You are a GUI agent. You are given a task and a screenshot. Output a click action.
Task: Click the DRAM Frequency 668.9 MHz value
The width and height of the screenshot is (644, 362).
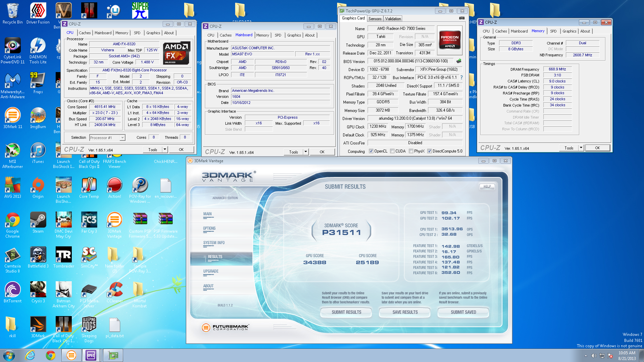click(x=557, y=69)
